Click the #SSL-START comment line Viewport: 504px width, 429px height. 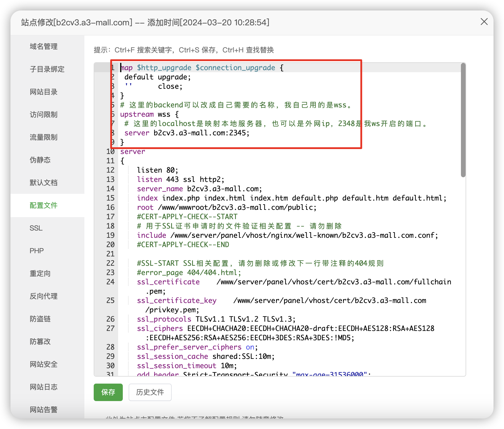tap(260, 263)
